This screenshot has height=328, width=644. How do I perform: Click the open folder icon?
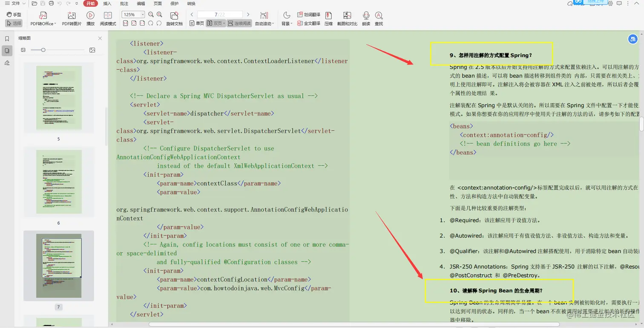pos(34,3)
